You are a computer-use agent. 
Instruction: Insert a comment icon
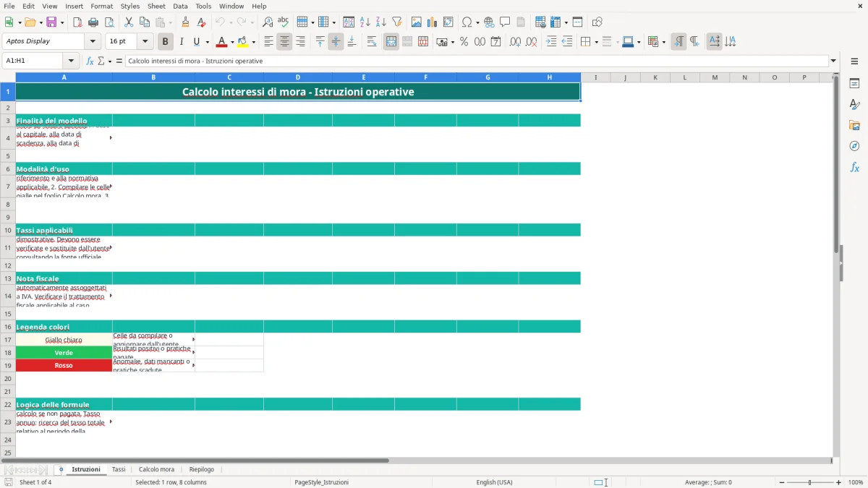505,22
